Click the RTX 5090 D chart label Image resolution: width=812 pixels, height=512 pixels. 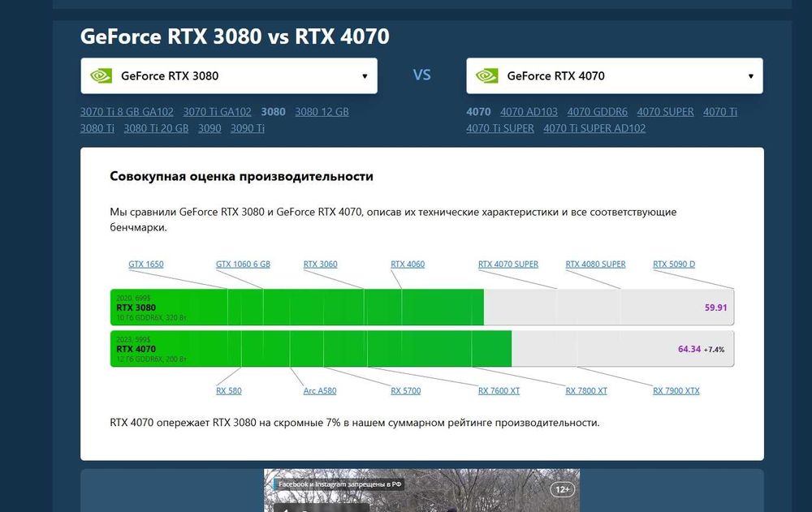[674, 264]
